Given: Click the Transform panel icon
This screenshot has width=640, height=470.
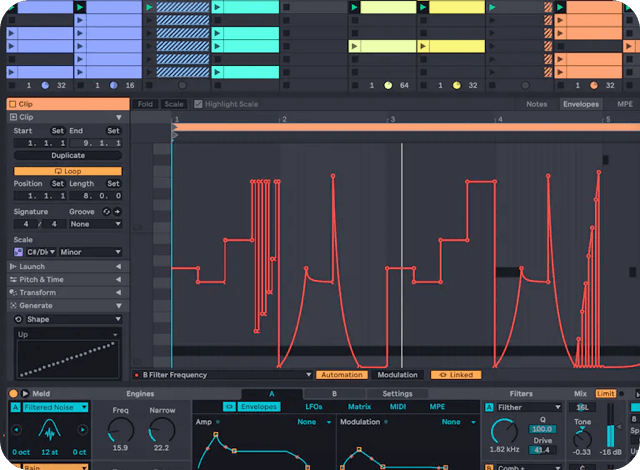Looking at the screenshot, I should pyautogui.click(x=13, y=292).
